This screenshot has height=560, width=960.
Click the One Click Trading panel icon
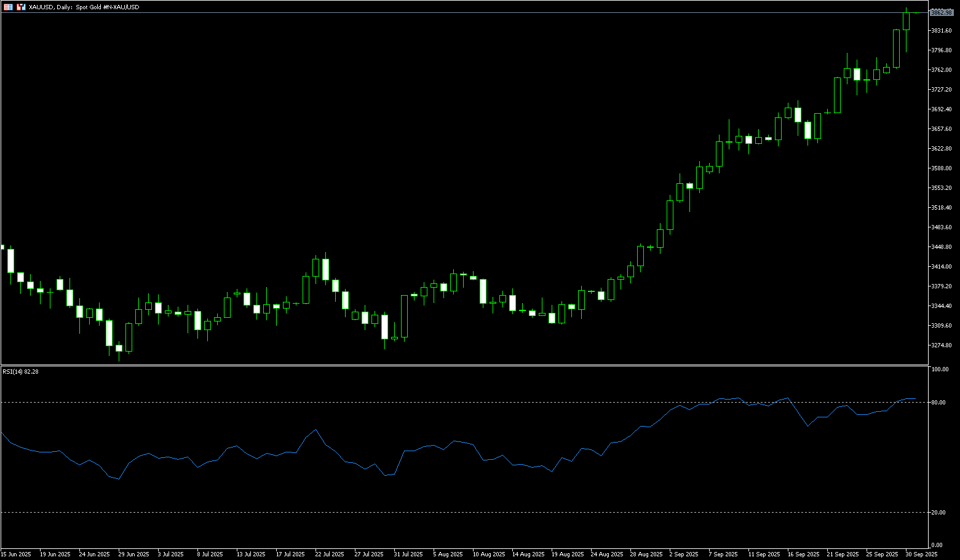7,7
